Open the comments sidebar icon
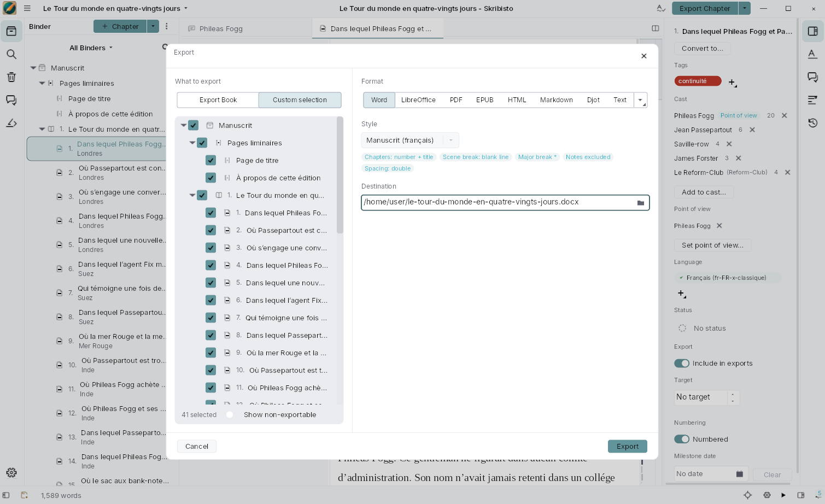The image size is (825, 504). coord(11,100)
